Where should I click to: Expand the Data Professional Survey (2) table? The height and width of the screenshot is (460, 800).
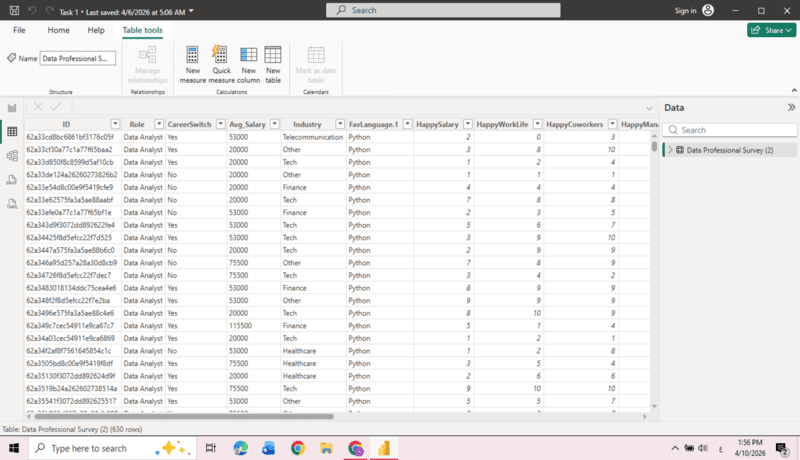[670, 150]
